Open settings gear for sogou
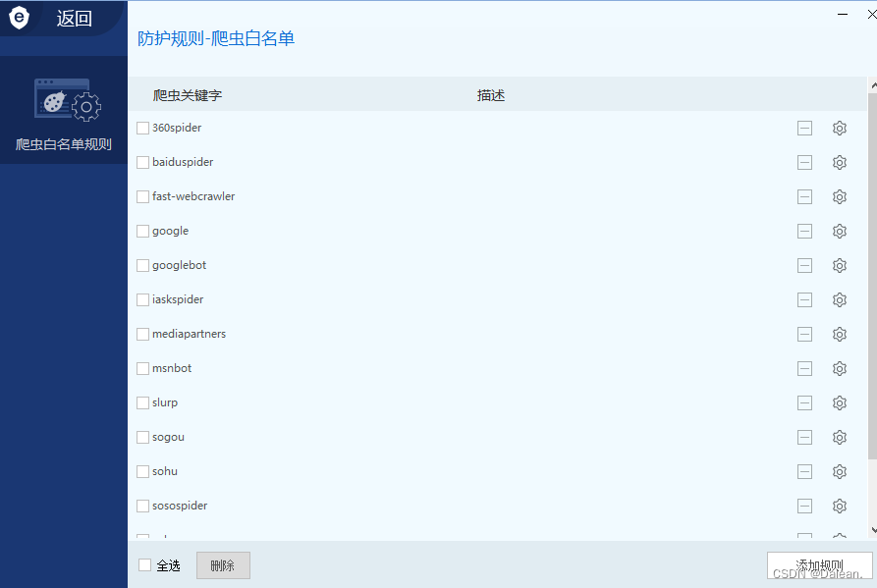Image resolution: width=877 pixels, height=588 pixels. [x=839, y=438]
